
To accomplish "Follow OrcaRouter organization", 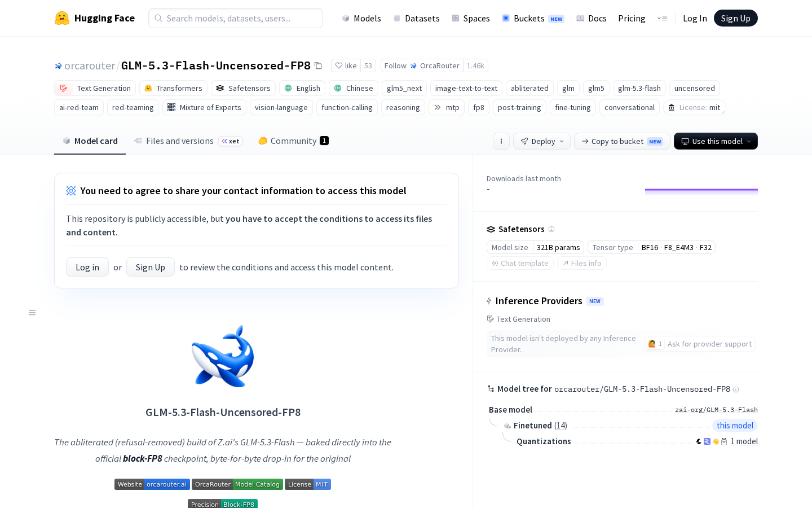I will click(422, 65).
